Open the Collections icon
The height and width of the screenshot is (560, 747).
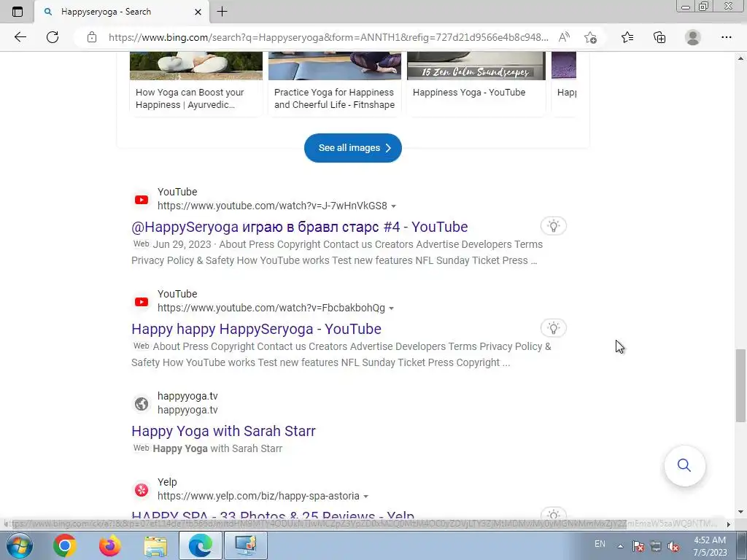pos(659,37)
